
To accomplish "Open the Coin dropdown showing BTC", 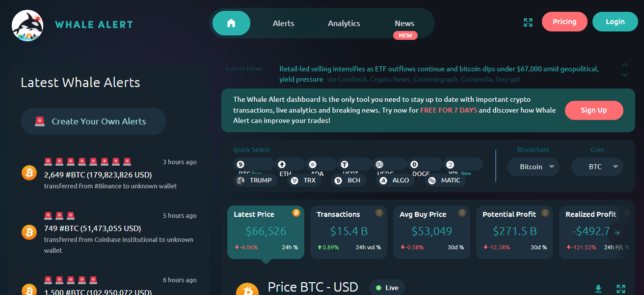I will coord(597,167).
